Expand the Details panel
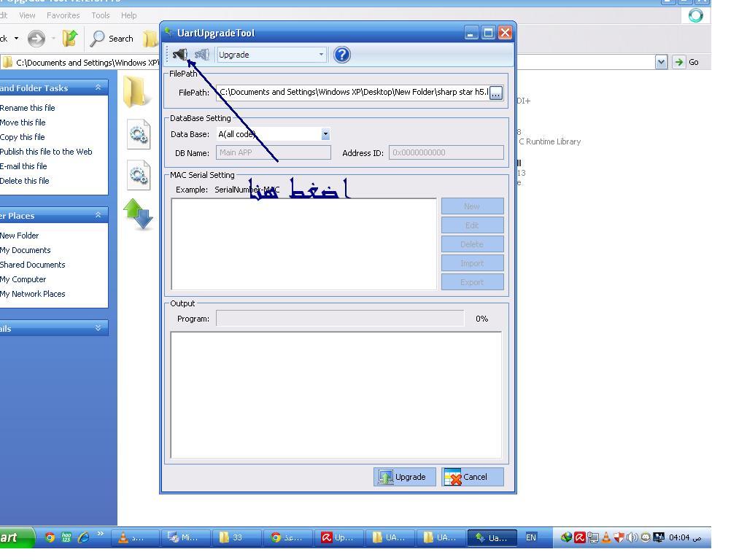Screen dimensions: 747x560 tap(98, 328)
